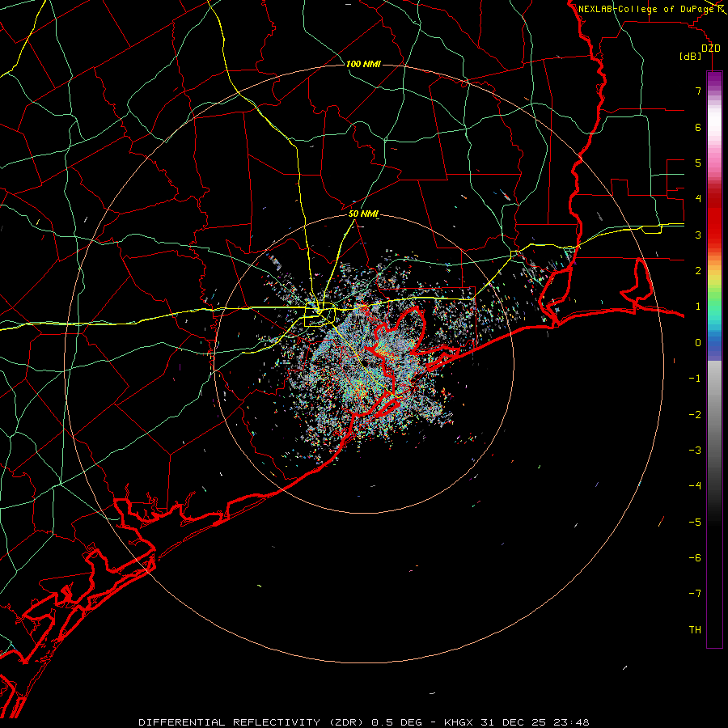Click the DIFFERENTIAL REFLECTIVITY (ZDR) caption text

[251, 722]
